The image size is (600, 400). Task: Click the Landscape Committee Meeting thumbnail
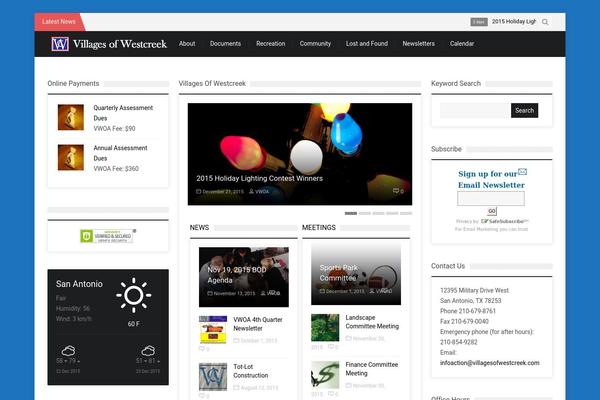[325, 328]
